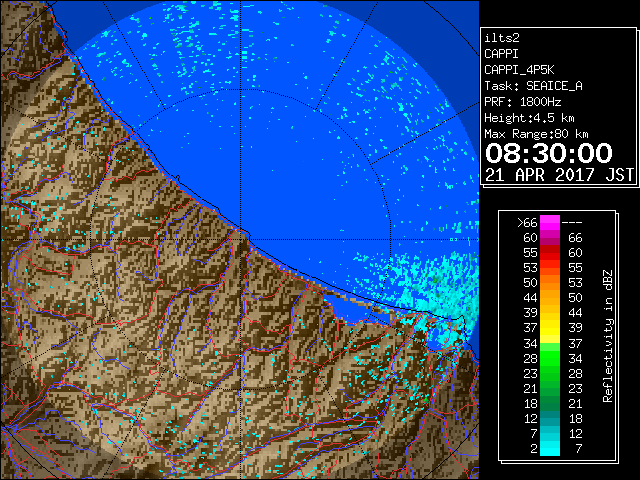Viewport: 640px width, 480px height.
Task: Click the "ilts2" site label
Action: [x=502, y=38]
